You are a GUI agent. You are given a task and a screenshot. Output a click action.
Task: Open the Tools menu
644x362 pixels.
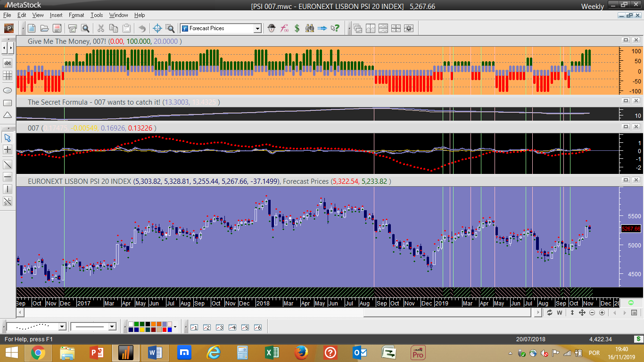point(97,15)
